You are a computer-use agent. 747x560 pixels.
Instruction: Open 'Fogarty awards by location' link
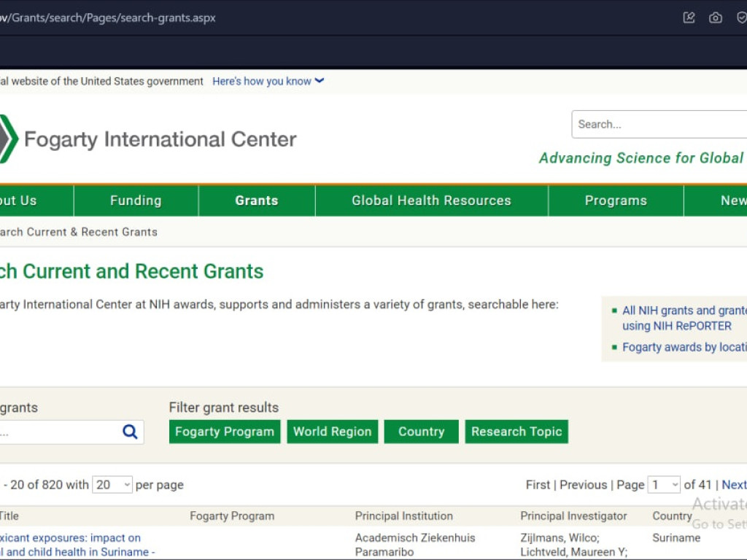[x=684, y=347]
